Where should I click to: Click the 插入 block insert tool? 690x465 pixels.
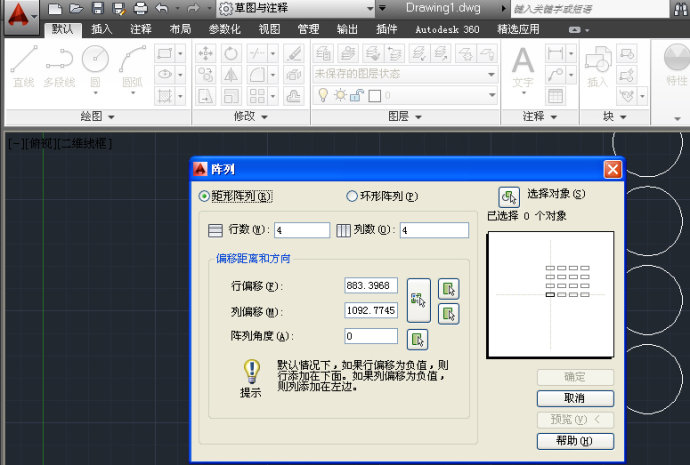pyautogui.click(x=598, y=66)
